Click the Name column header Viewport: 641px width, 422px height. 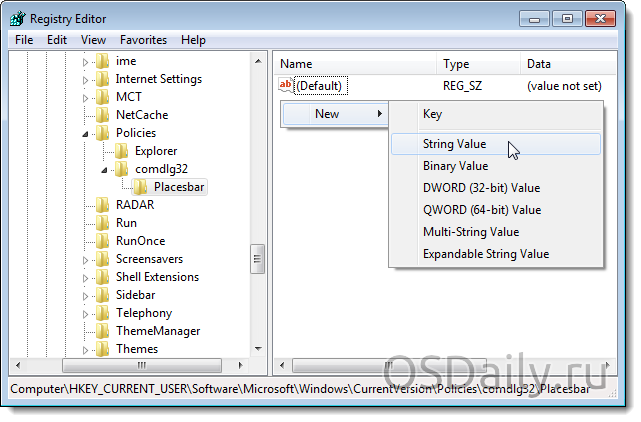296,64
